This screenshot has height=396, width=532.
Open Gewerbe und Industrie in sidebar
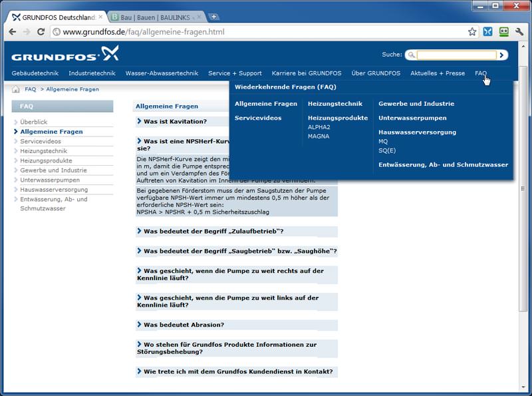click(53, 170)
